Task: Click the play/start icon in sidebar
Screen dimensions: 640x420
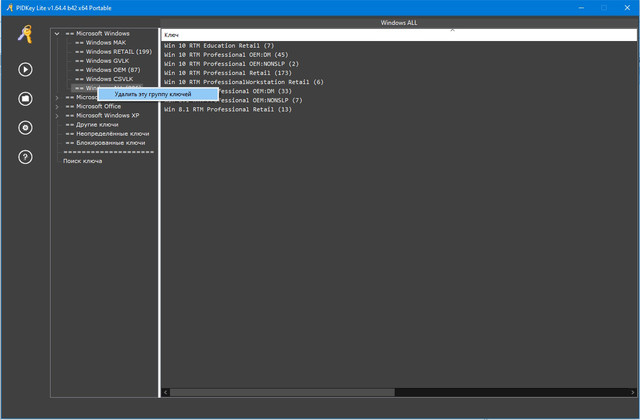Action: point(25,69)
